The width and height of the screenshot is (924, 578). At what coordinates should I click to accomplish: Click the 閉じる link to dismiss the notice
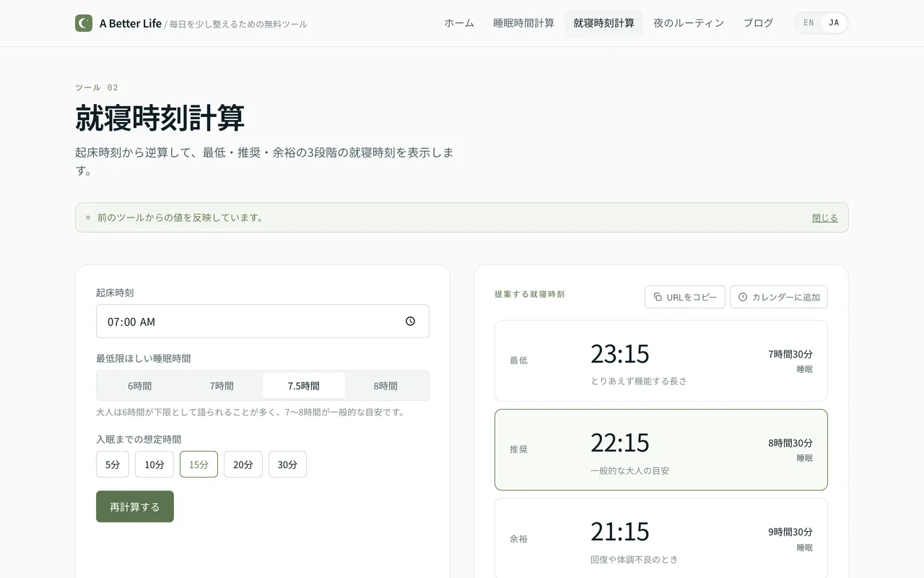pyautogui.click(x=824, y=217)
